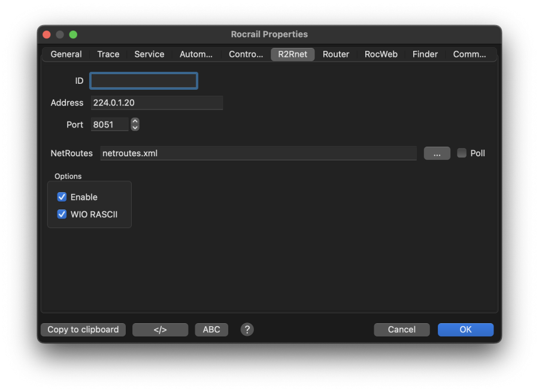This screenshot has height=392, width=539.
Task: Toggle the Poll checkbox
Action: click(x=462, y=153)
